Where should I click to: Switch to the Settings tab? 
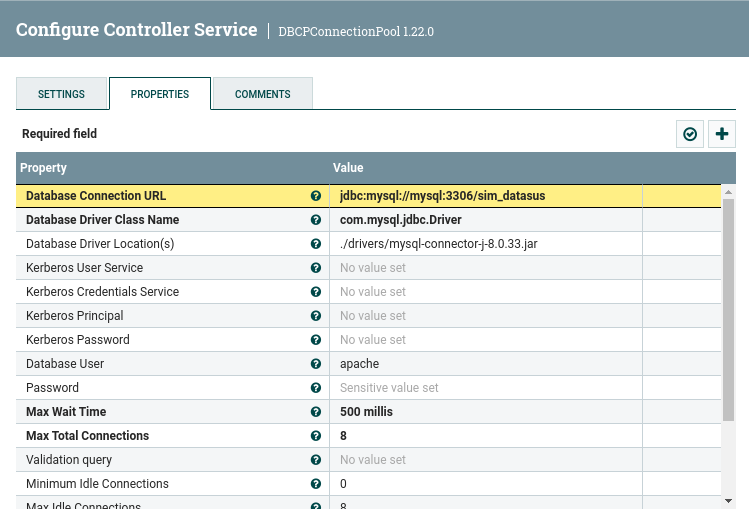click(61, 94)
